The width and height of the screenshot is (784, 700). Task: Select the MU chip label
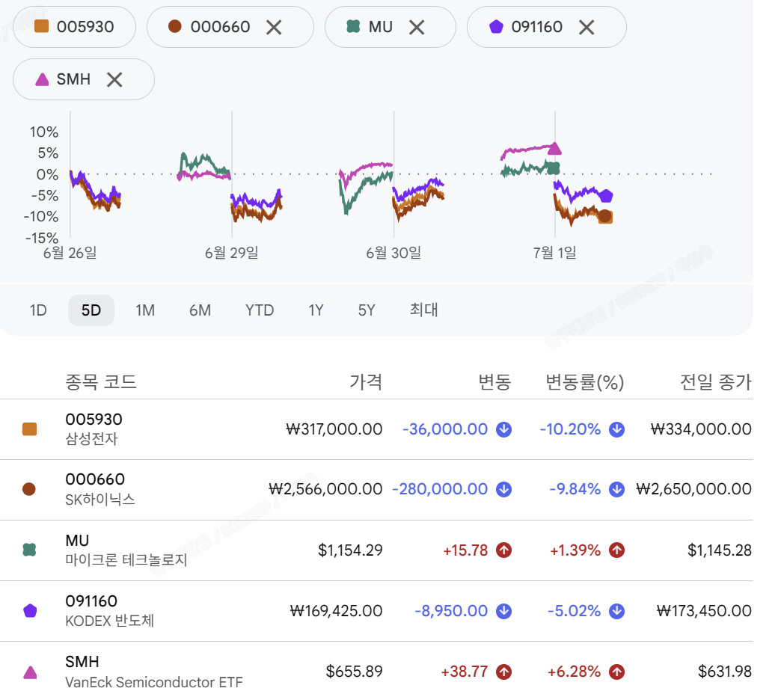(x=381, y=27)
